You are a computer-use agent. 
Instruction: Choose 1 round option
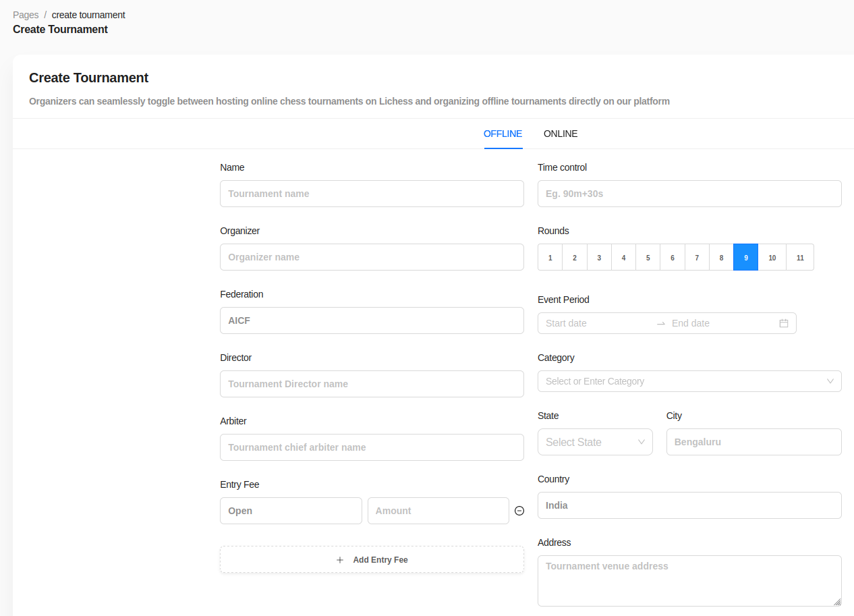[550, 257]
